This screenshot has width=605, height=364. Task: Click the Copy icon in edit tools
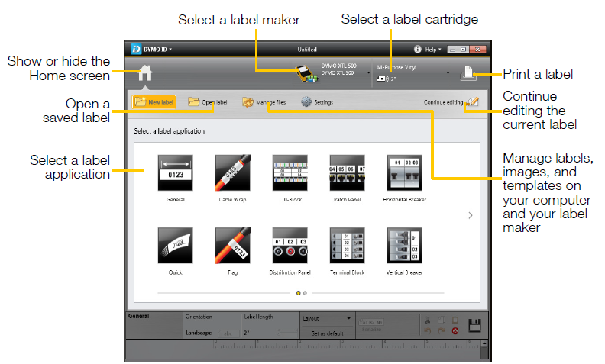point(442,320)
